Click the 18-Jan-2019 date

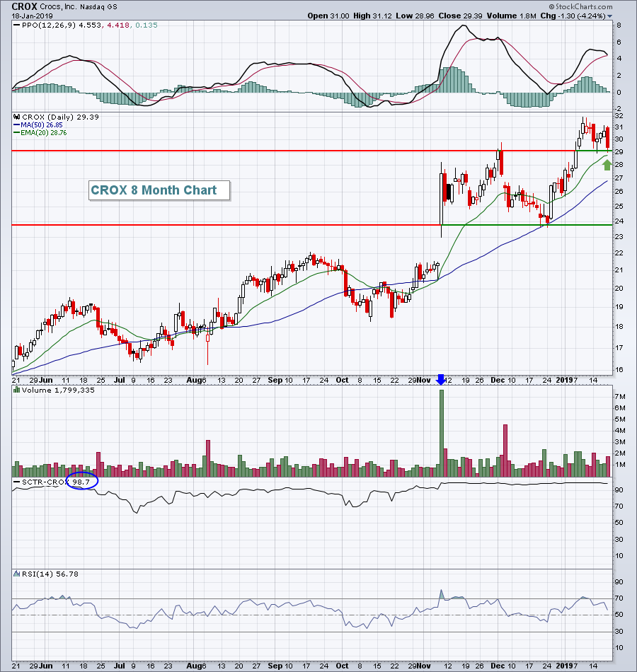[32, 16]
